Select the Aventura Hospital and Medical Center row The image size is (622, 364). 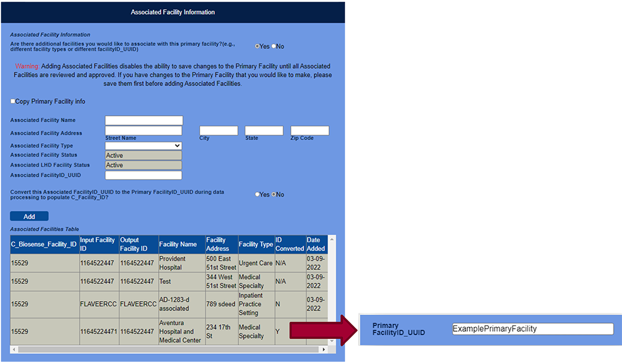point(171,329)
